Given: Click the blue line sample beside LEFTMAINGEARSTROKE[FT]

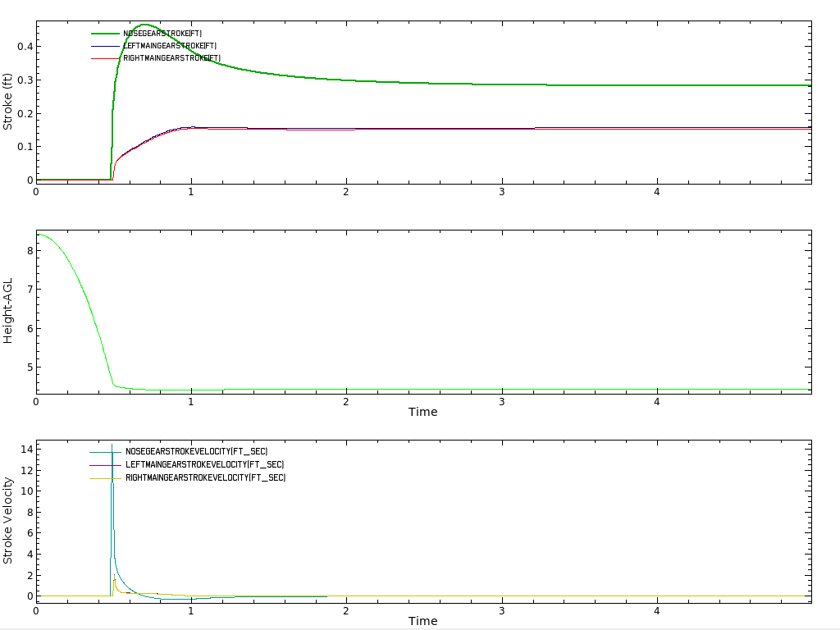Looking at the screenshot, I should click(104, 46).
